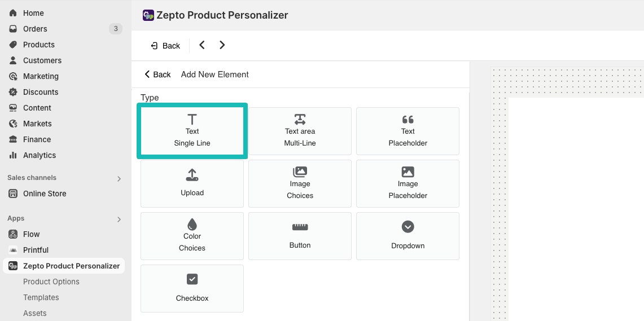Image resolution: width=644 pixels, height=321 pixels.
Task: Select the Text area Multi-Line element type
Action: 300,131
